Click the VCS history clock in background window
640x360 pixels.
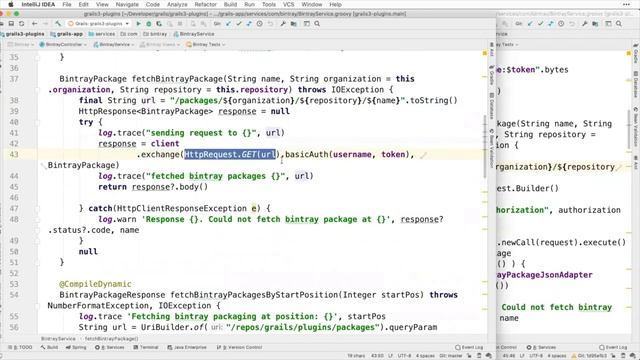point(561,24)
